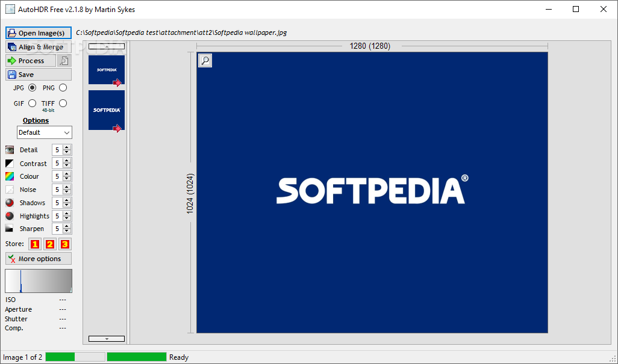This screenshot has width=618, height=364.
Task: Select GIF output format
Action: coord(33,103)
